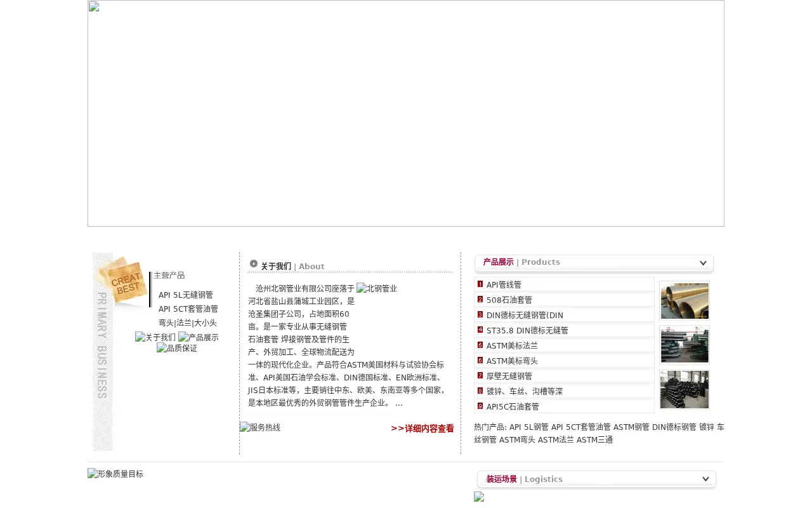Open the 品质保证 image link
Viewport: 812px width, 508px height.
pos(177,348)
